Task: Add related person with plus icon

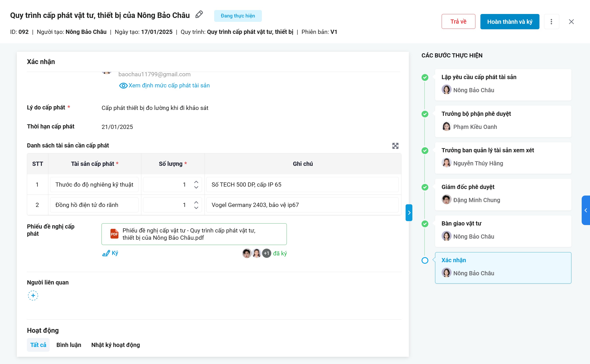Action: point(33,295)
